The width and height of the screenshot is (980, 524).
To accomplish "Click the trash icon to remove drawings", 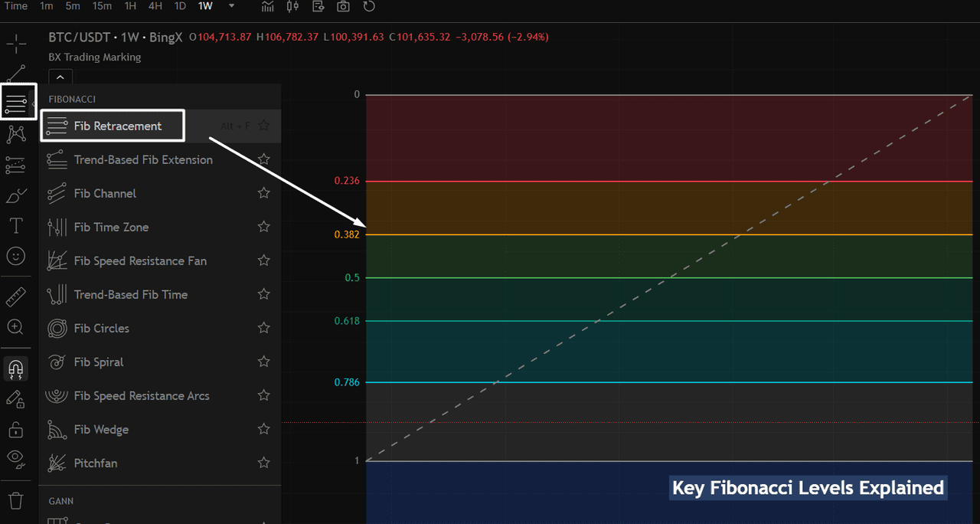I will click(x=15, y=501).
